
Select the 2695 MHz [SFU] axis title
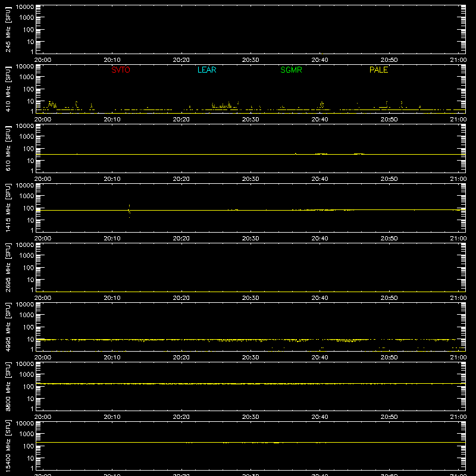pyautogui.click(x=8, y=267)
